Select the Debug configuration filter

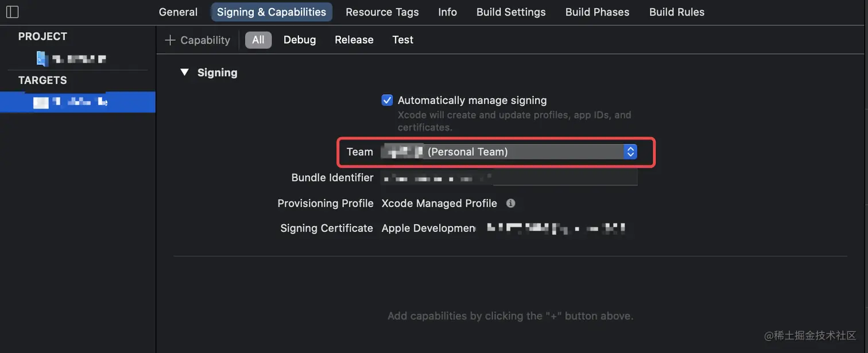300,40
